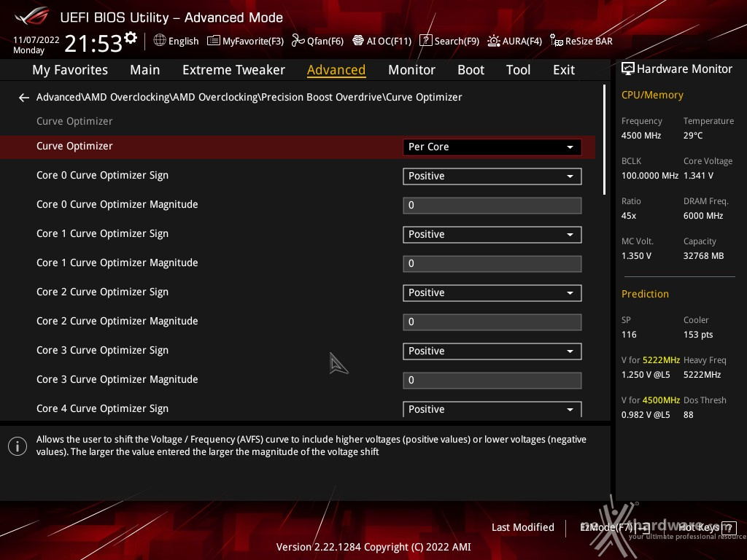This screenshot has height=560, width=747.
Task: Select Core 1 Curve Optimizer Sign label
Action: coord(102,234)
